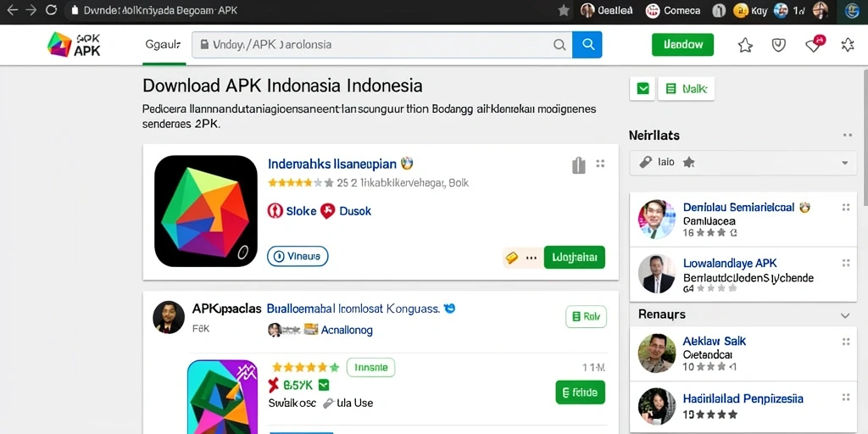
Task: Click the Vineuis outlined button
Action: coord(298,256)
